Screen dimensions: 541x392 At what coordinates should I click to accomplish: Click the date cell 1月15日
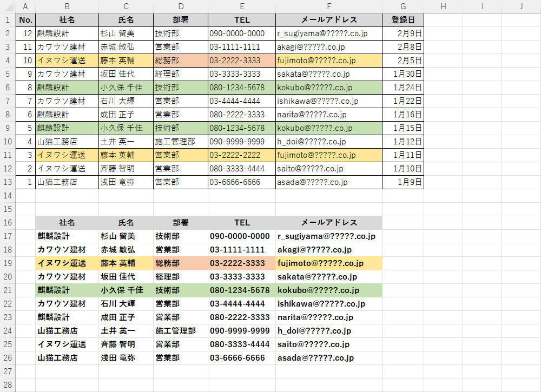[403, 128]
